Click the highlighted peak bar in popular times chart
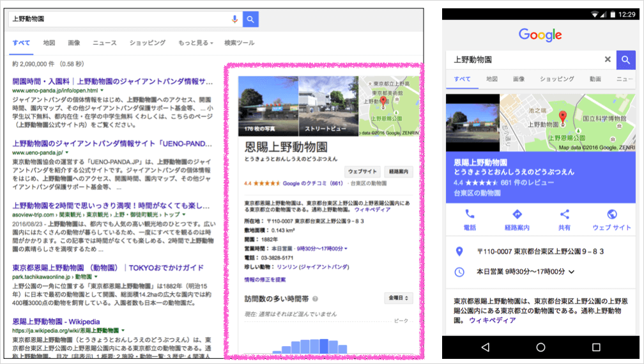Viewport: 644px width, 364px height. (324, 346)
